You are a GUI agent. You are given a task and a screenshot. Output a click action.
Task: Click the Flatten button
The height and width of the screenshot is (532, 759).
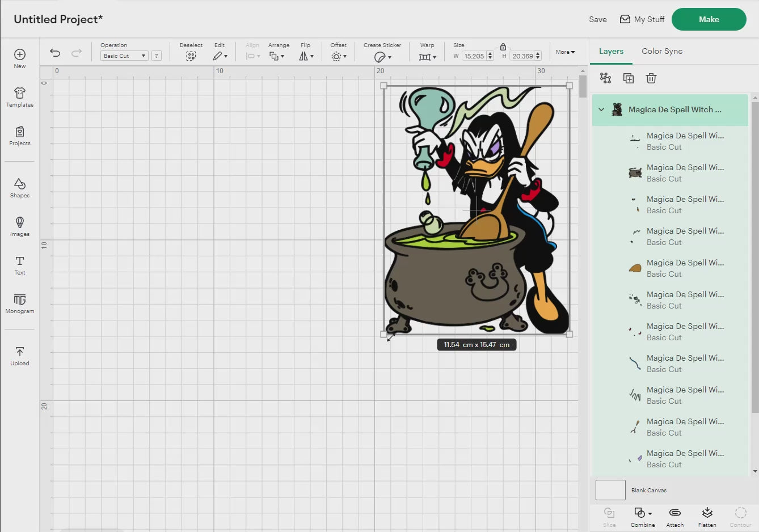click(707, 517)
